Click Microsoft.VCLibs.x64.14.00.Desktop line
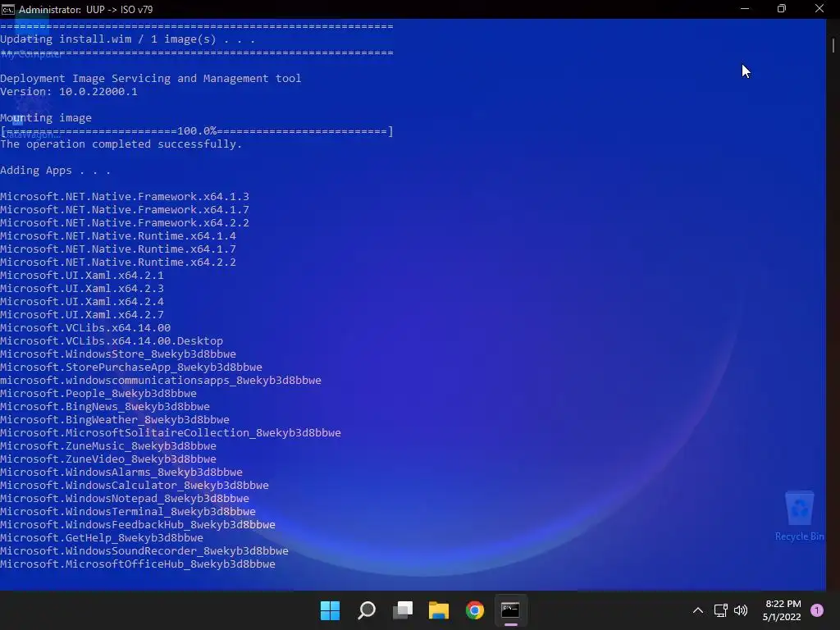 (112, 340)
